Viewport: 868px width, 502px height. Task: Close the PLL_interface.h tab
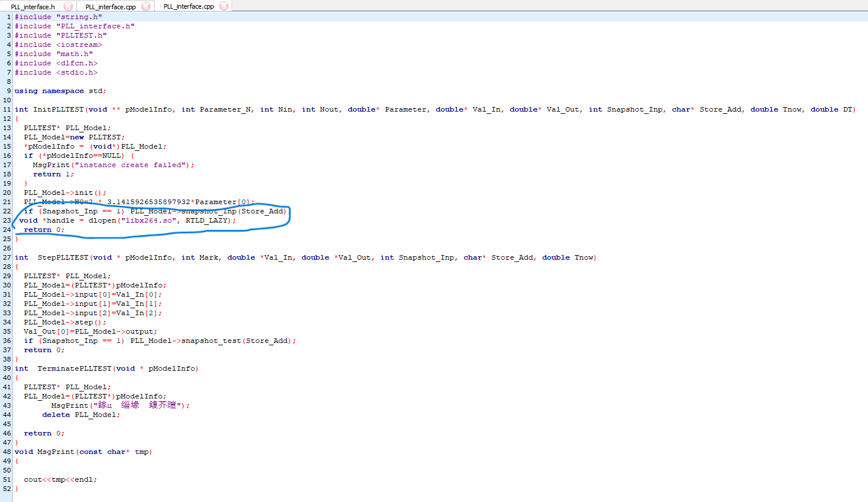pos(68,6)
